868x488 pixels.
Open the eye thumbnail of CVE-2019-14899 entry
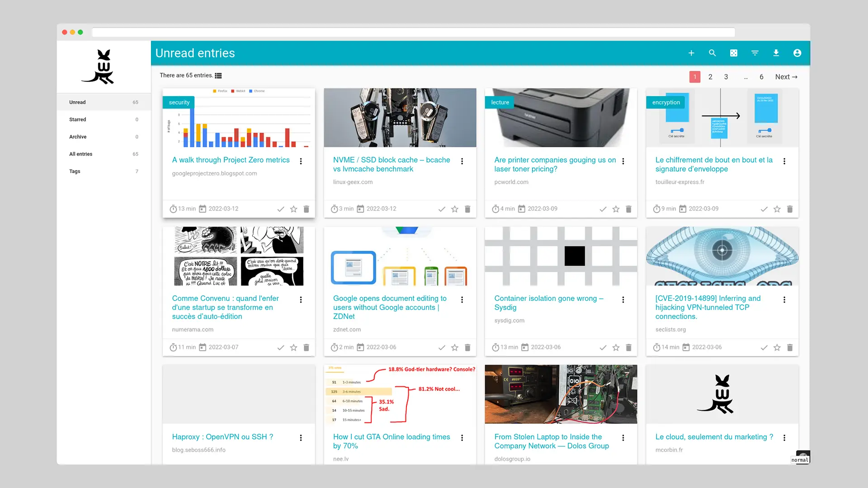(722, 256)
